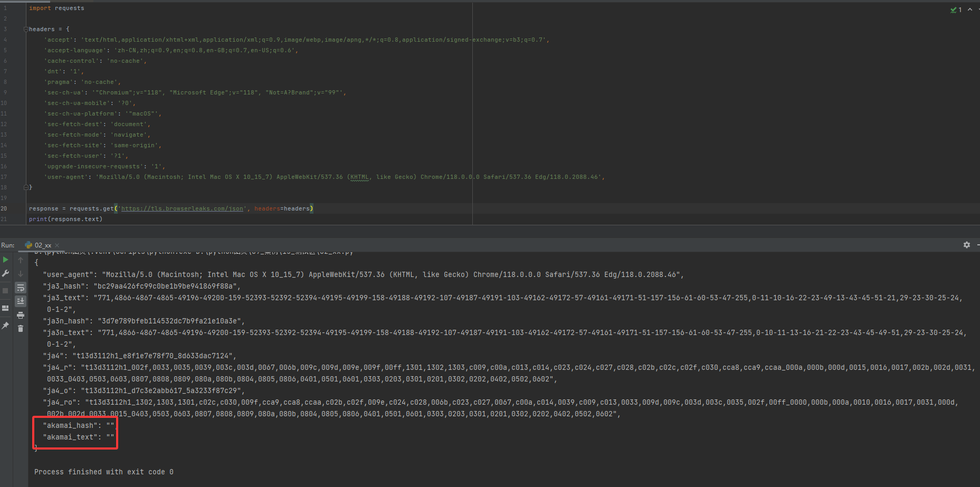This screenshot has width=980, height=487.
Task: Clear all console output with trash icon
Action: coord(21,328)
